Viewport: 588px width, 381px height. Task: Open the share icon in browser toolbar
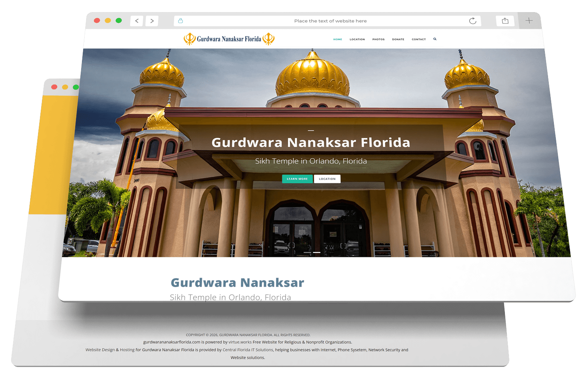point(505,21)
